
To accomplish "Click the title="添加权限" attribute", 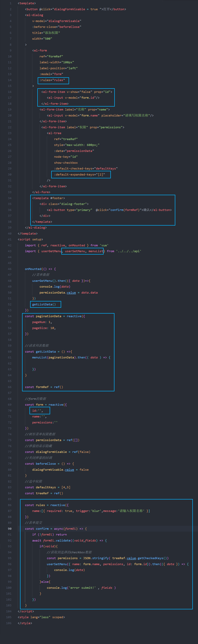I will (46, 33).
